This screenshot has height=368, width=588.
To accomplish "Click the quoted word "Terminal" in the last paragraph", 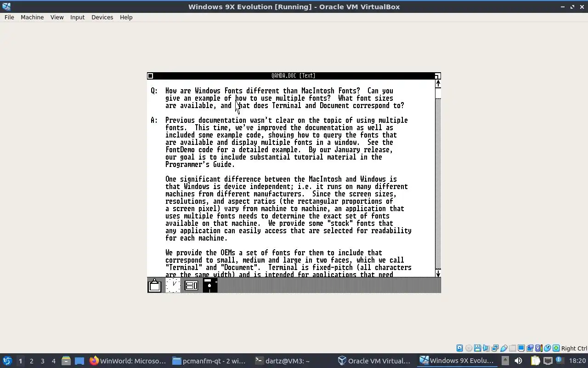I will [184, 267].
